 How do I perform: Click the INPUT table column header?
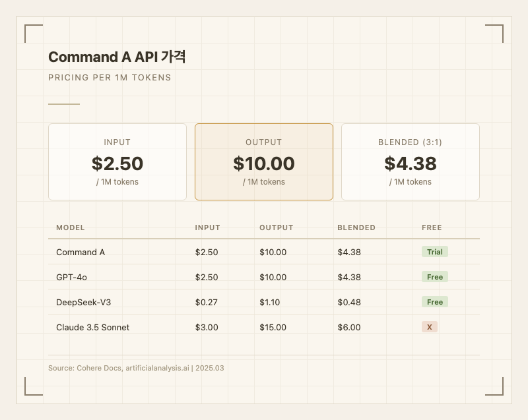tap(207, 227)
